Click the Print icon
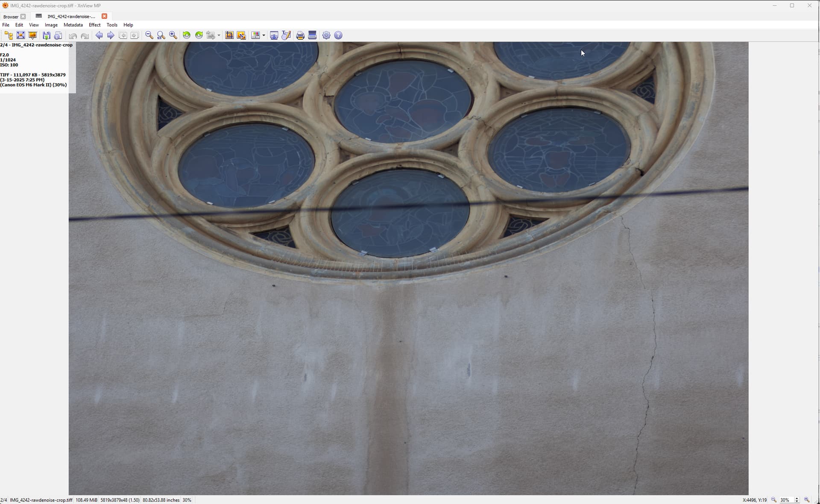The height and width of the screenshot is (504, 820). pyautogui.click(x=300, y=35)
